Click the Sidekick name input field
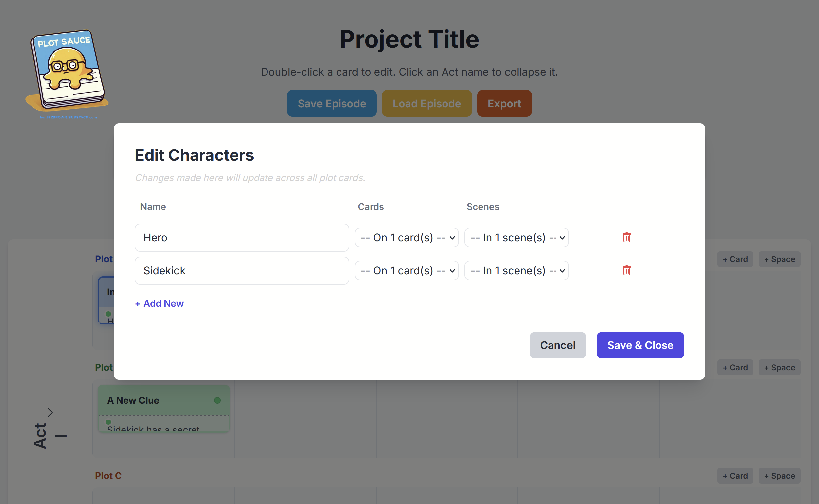Image resolution: width=819 pixels, height=504 pixels. pos(242,270)
